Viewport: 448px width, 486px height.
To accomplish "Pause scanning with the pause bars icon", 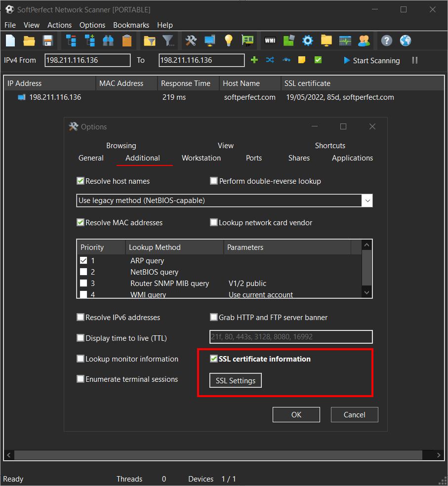I will (415, 60).
